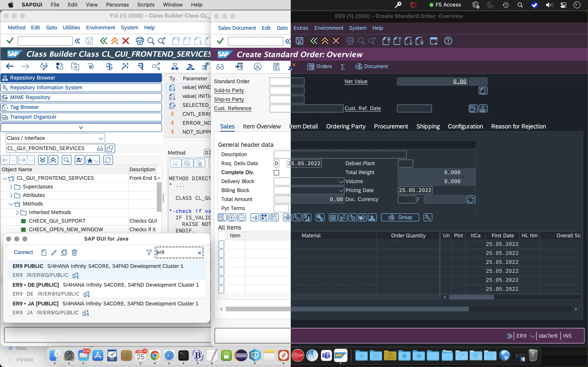This screenshot has height=367, width=588.
Task: Select the Display document glasses icon
Action: coord(220,67)
